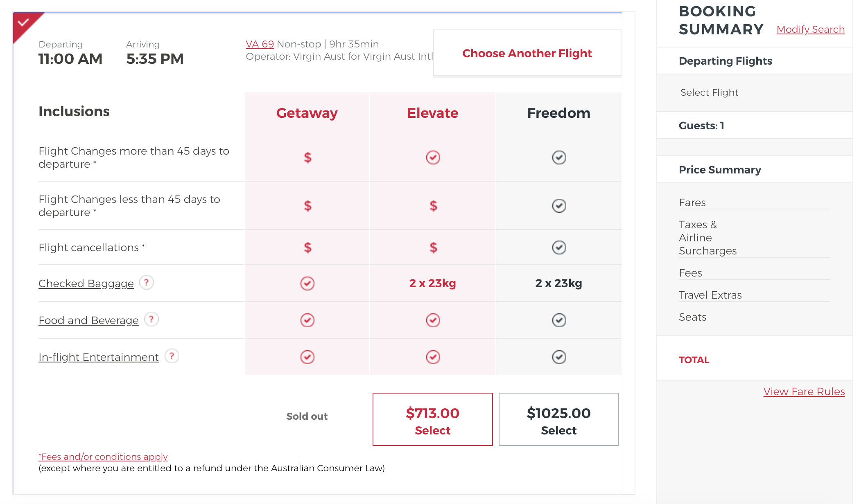The height and width of the screenshot is (504, 868).
Task: Click Elevate checkmark for changes over 45 days
Action: (433, 157)
